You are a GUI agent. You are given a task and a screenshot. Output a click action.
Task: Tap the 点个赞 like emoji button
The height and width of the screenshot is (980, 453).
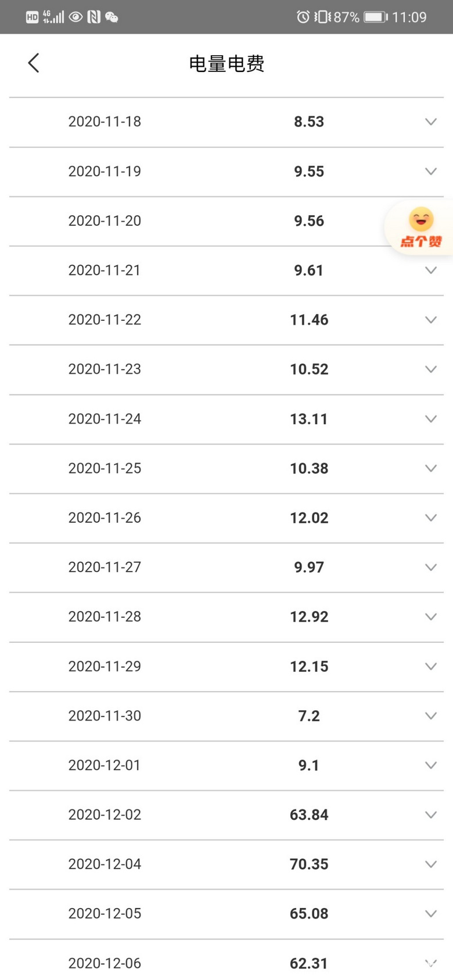(421, 227)
